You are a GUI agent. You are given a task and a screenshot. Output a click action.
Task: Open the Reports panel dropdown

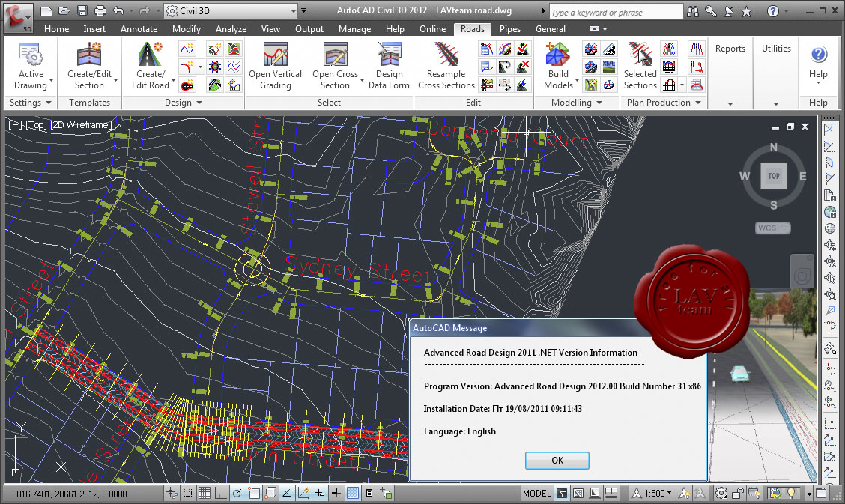pos(730,103)
